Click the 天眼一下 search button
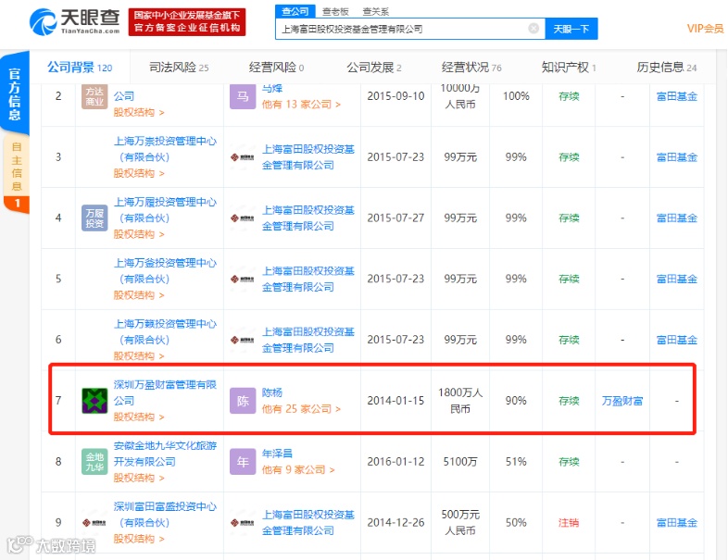 point(571,29)
